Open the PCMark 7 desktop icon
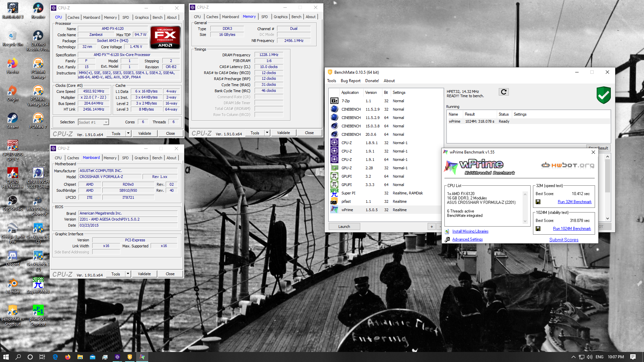Image resolution: width=644 pixels, height=362 pixels. pos(38,121)
